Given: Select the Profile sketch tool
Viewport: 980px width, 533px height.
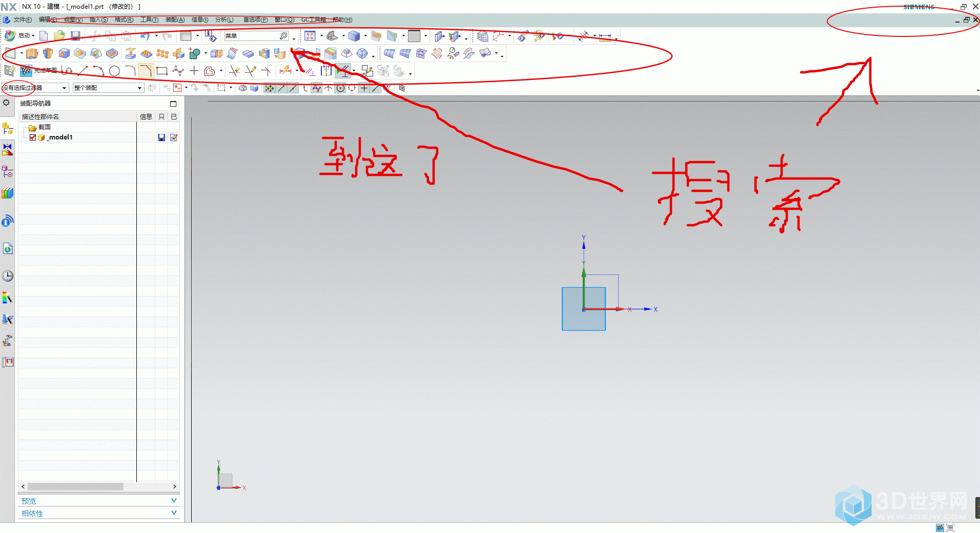Looking at the screenshot, I should (67, 71).
